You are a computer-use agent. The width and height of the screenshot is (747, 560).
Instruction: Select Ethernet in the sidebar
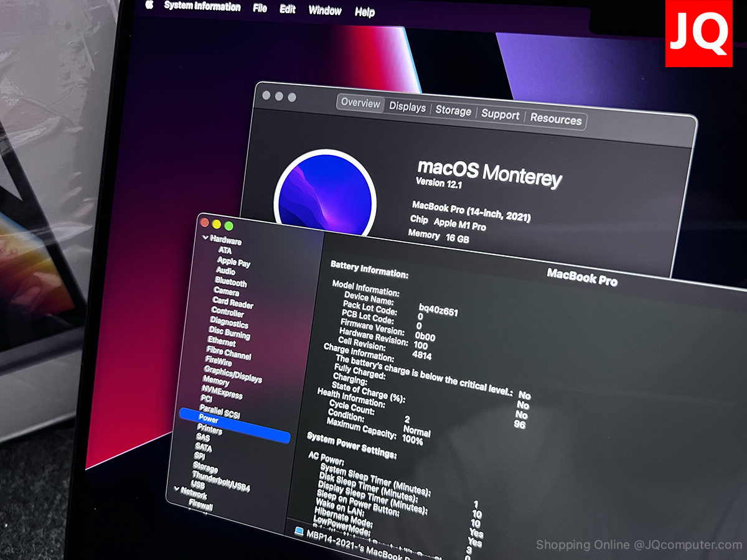222,342
